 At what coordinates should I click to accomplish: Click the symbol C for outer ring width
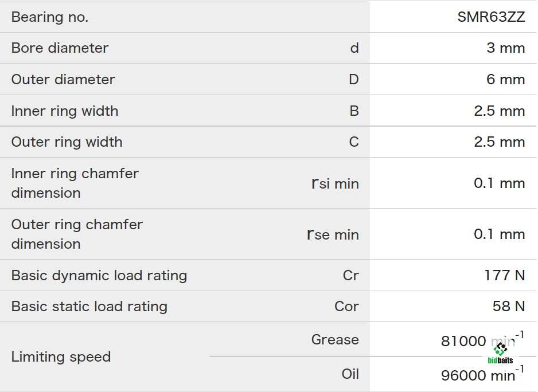point(354,142)
